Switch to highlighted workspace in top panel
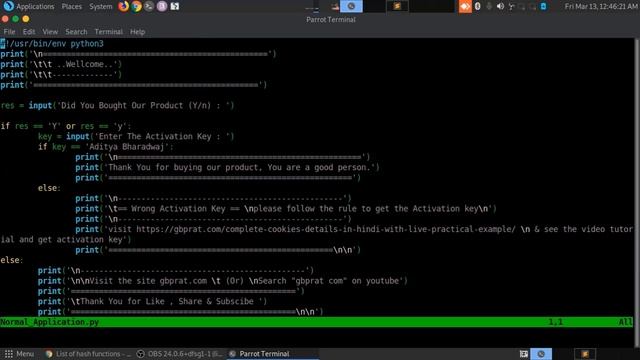The height and width of the screenshot is (360, 640). pyautogui.click(x=351, y=6)
